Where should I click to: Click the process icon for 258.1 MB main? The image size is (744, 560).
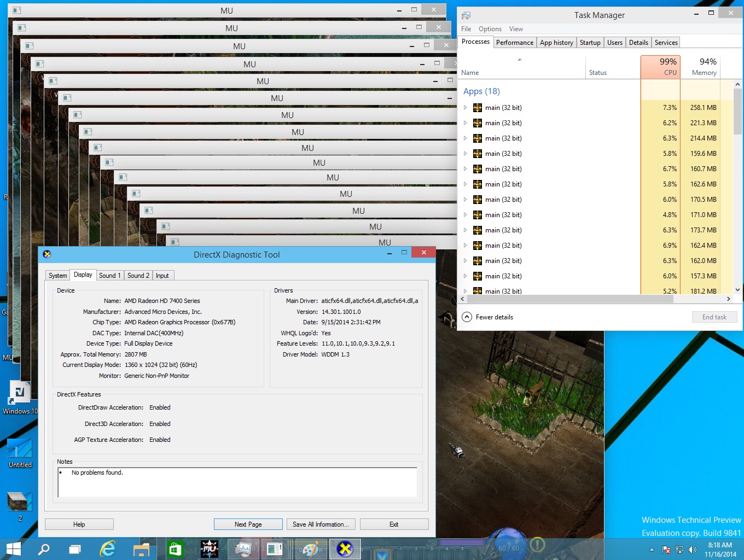pyautogui.click(x=478, y=108)
